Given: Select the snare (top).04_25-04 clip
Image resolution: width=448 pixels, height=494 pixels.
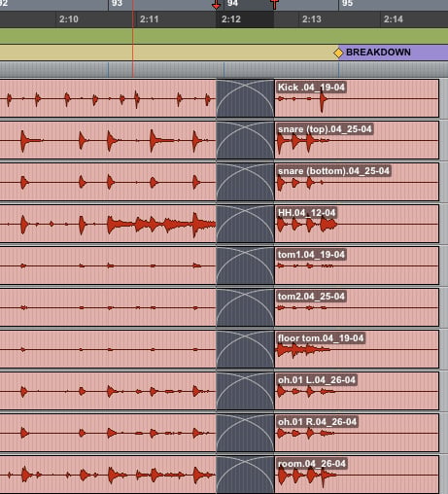Looking at the screenshot, I should (x=357, y=140).
